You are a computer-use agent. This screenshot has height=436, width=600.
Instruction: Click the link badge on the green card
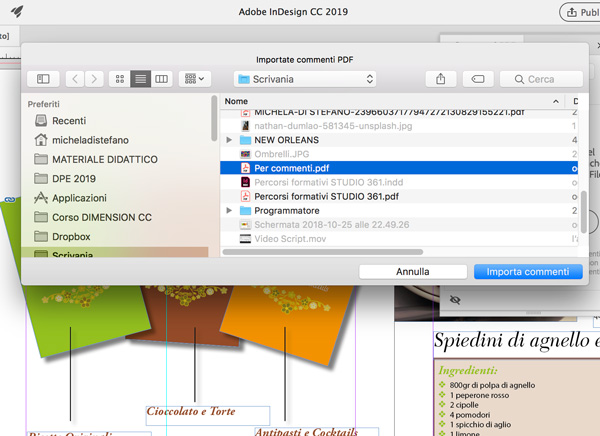(x=10, y=200)
